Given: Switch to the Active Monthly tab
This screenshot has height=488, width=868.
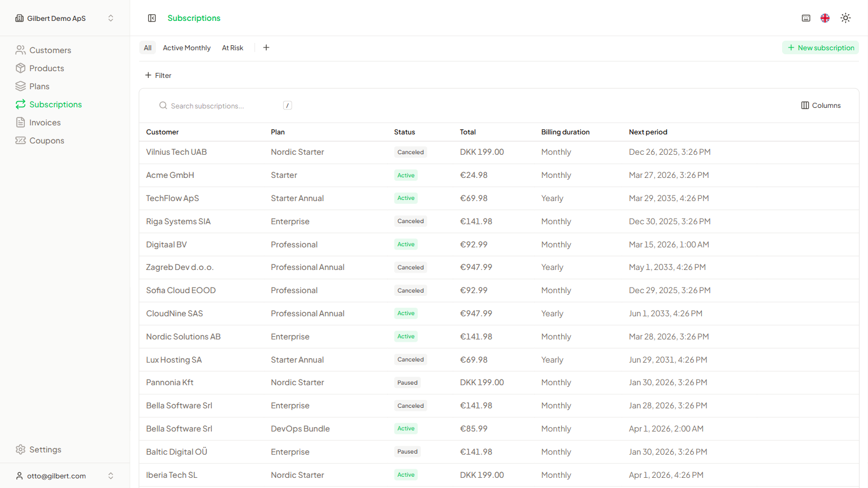Looking at the screenshot, I should 186,47.
